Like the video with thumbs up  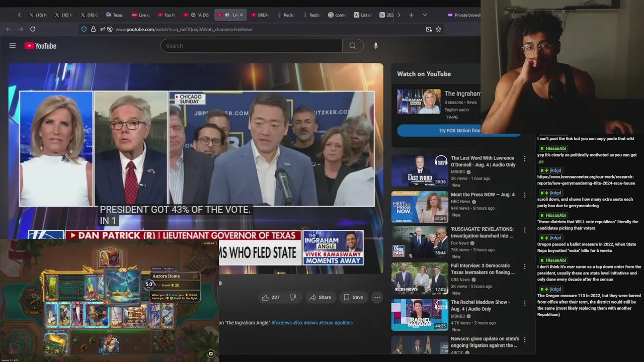point(270,297)
